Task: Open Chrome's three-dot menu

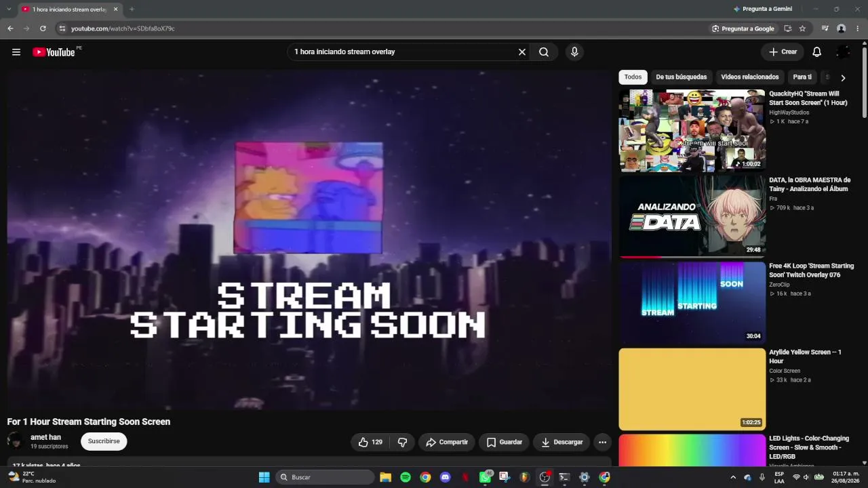Action: (858, 28)
